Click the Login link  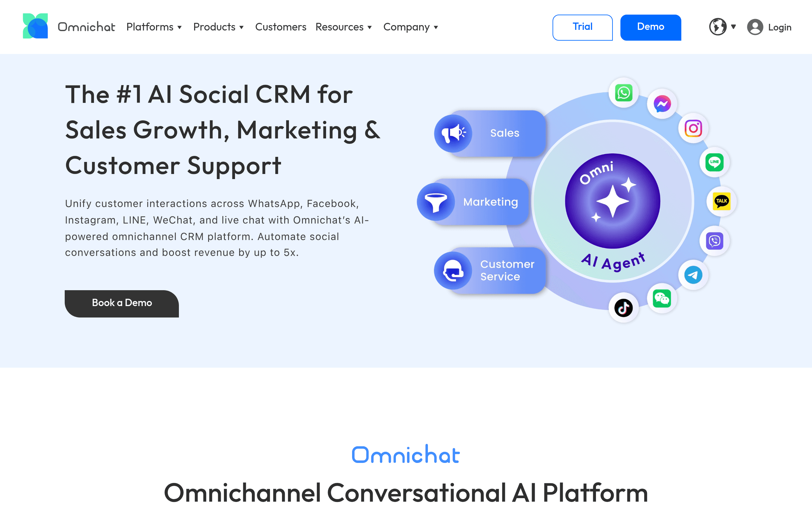point(780,27)
